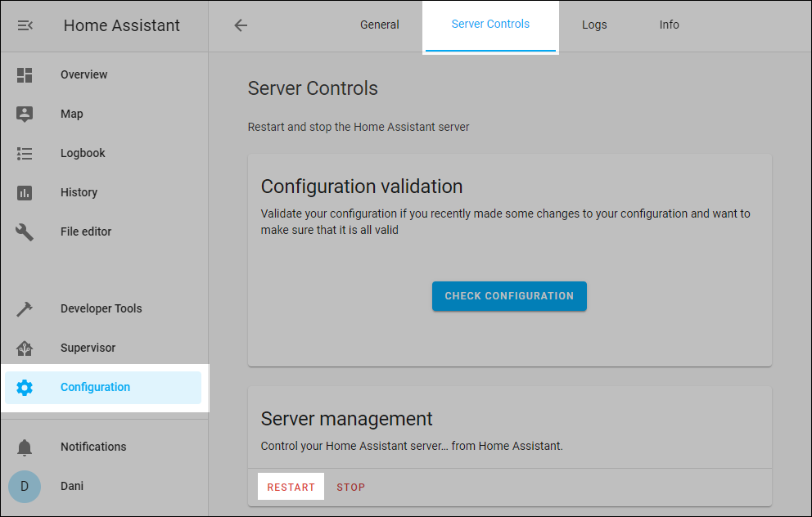Select Configuration in the sidebar
The width and height of the screenshot is (812, 517).
click(104, 388)
